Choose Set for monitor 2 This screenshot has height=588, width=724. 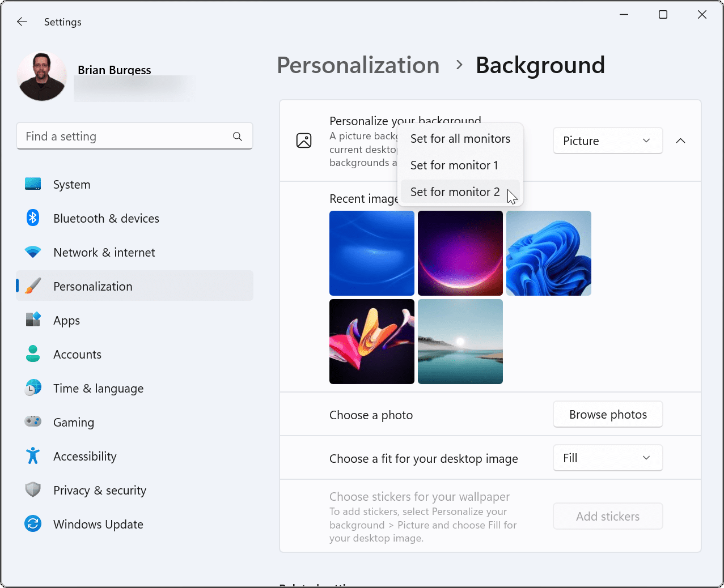pyautogui.click(x=455, y=192)
